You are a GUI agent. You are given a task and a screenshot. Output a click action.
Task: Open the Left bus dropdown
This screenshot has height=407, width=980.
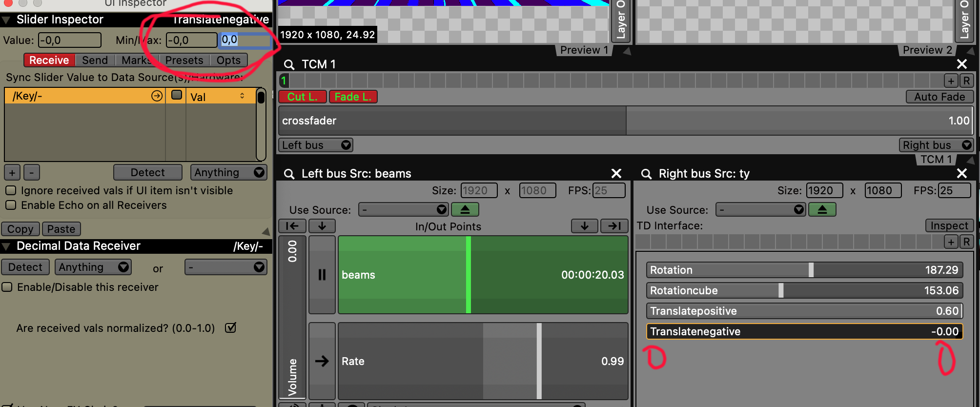[315, 145]
